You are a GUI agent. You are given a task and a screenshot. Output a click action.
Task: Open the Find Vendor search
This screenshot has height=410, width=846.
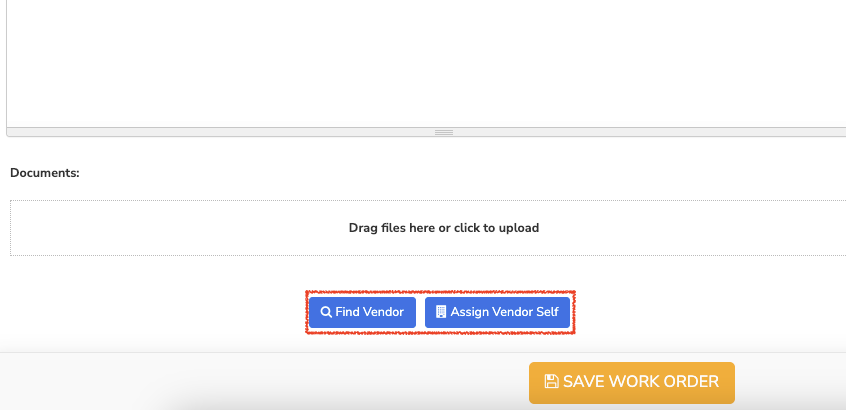click(362, 312)
